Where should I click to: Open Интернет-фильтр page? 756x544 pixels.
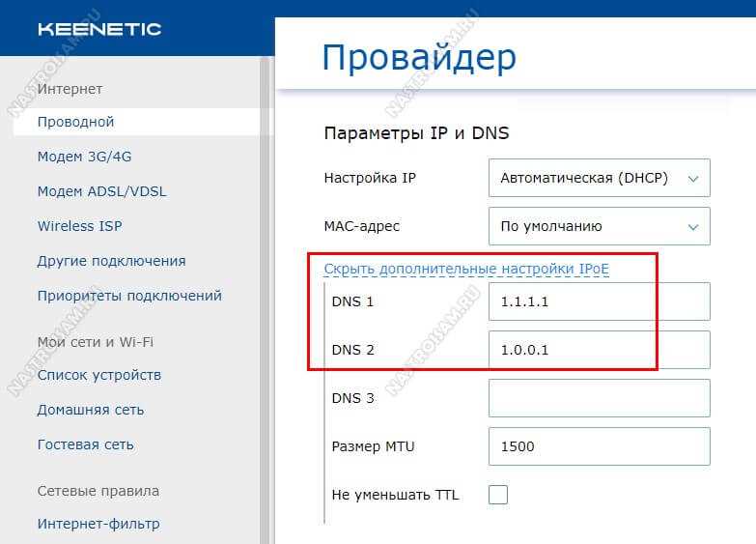click(x=98, y=524)
